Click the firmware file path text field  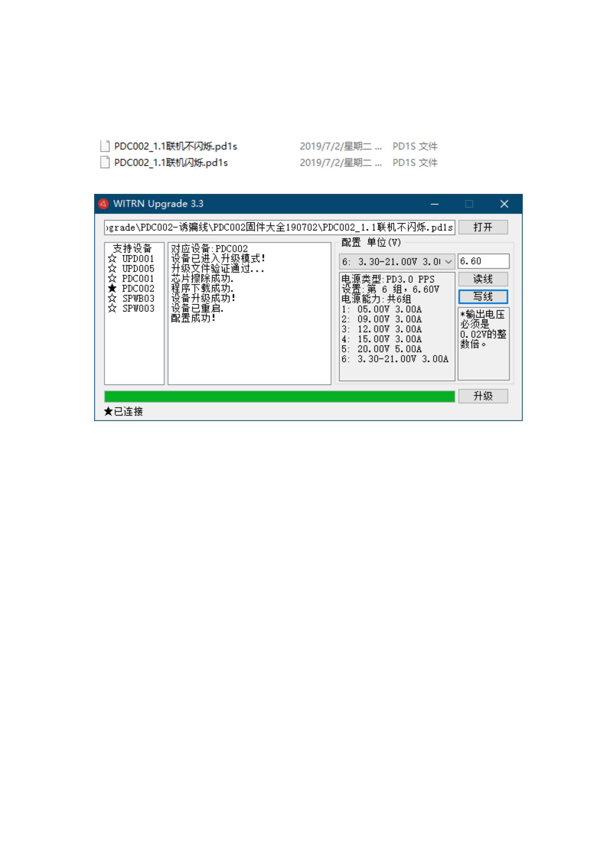279,228
